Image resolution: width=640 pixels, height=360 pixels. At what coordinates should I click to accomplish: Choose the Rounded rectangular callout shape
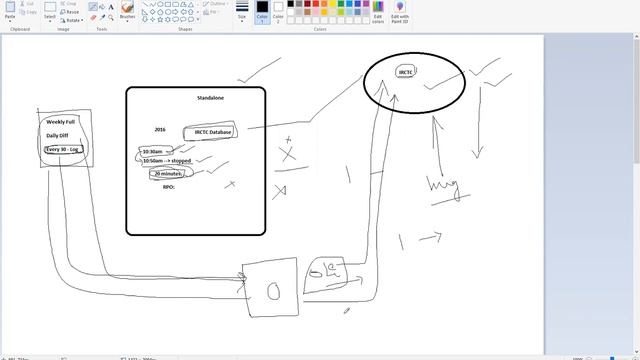point(176,19)
